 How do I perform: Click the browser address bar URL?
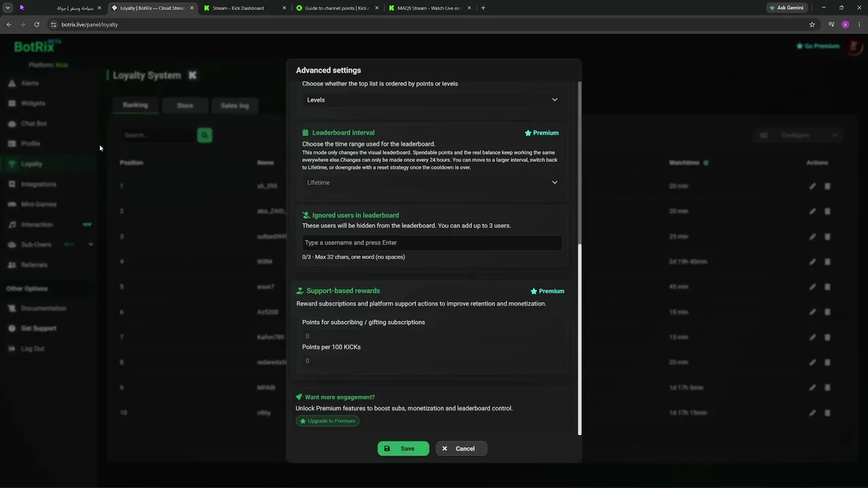(90, 24)
